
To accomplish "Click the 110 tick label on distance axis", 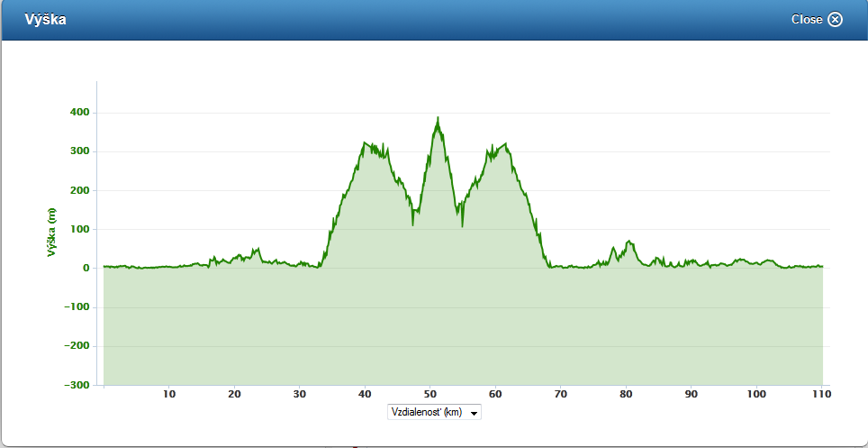I will [821, 394].
